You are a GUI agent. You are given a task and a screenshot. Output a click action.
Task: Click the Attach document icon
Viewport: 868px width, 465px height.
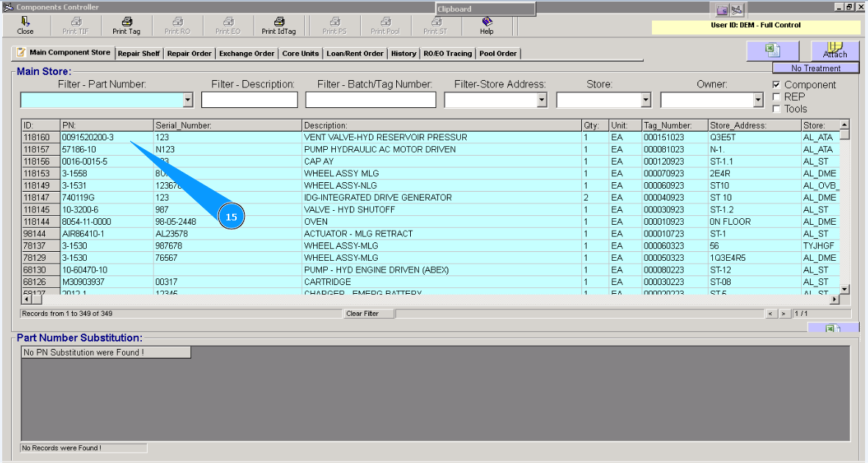pyautogui.click(x=836, y=51)
